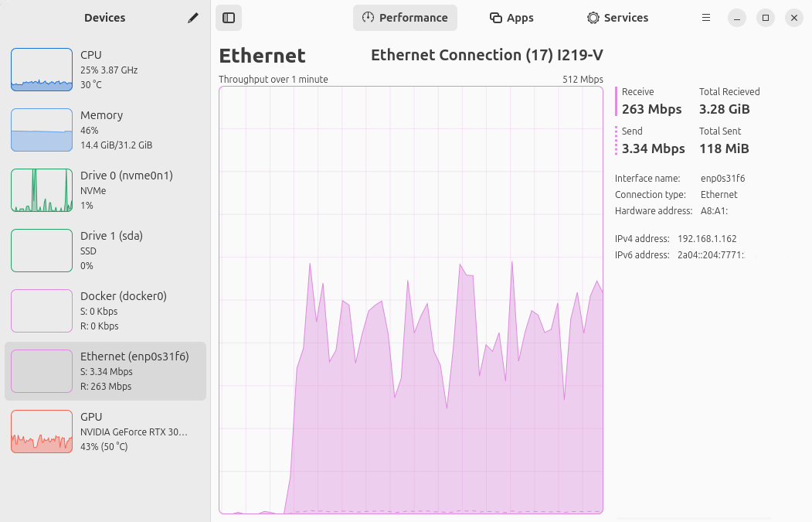
Task: Click the pencil edit icon beside Devices
Action: [192, 18]
